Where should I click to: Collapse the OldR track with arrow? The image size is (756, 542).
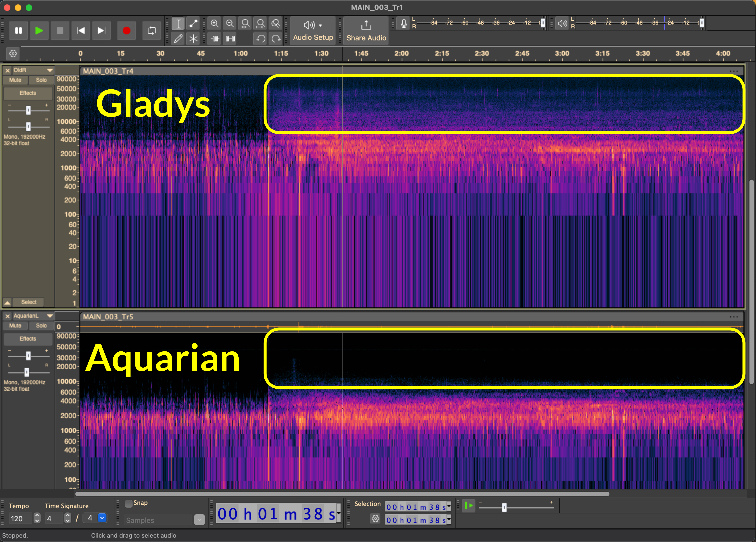tap(7, 303)
